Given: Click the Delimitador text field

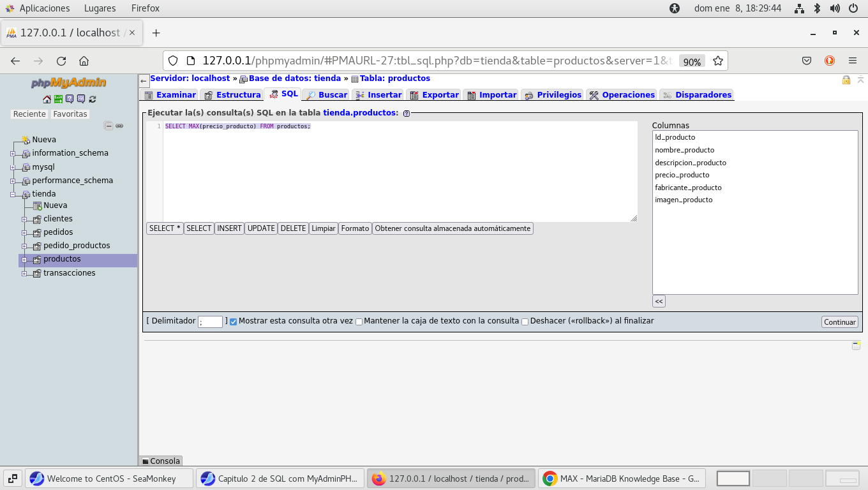Looking at the screenshot, I should 210,322.
